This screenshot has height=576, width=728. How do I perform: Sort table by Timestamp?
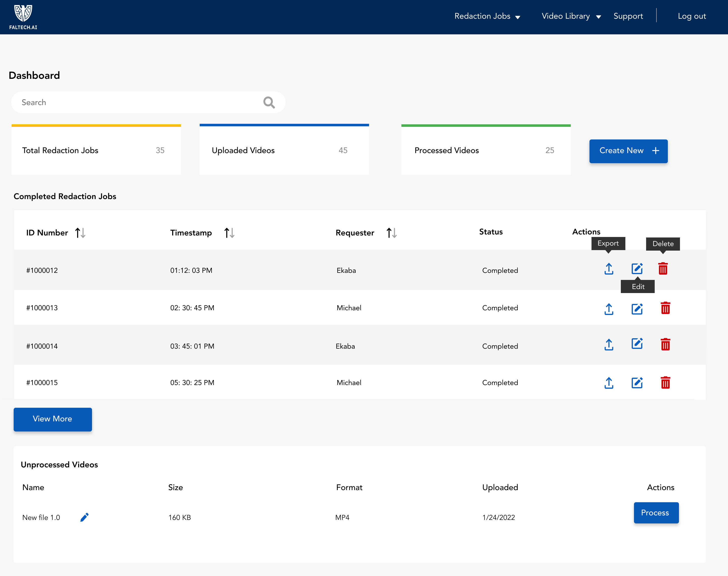pyautogui.click(x=230, y=233)
